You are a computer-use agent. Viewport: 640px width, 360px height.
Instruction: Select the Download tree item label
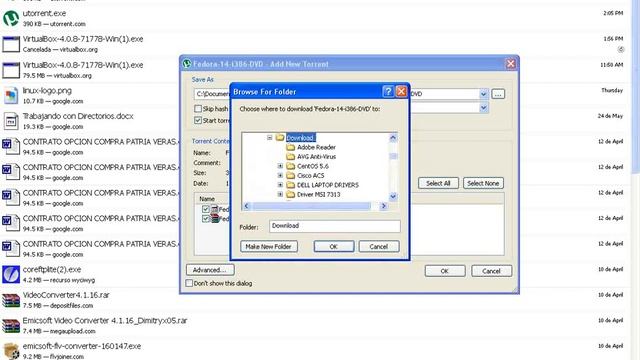(301, 138)
